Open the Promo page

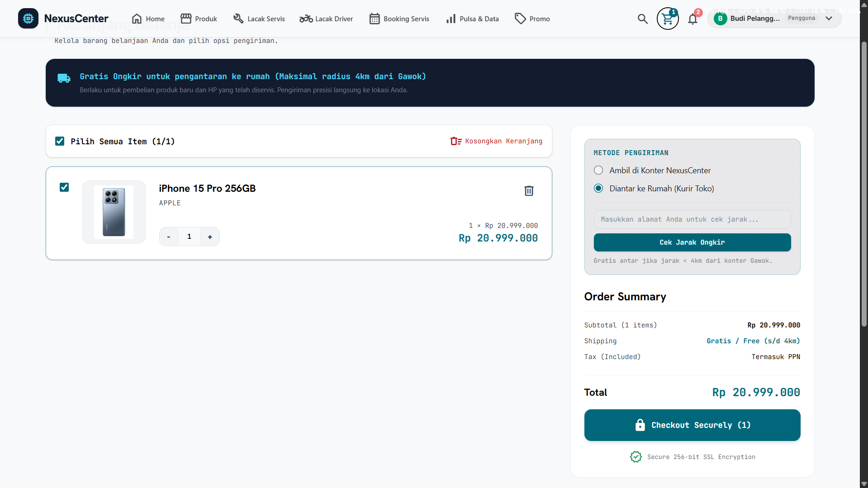pos(532,19)
